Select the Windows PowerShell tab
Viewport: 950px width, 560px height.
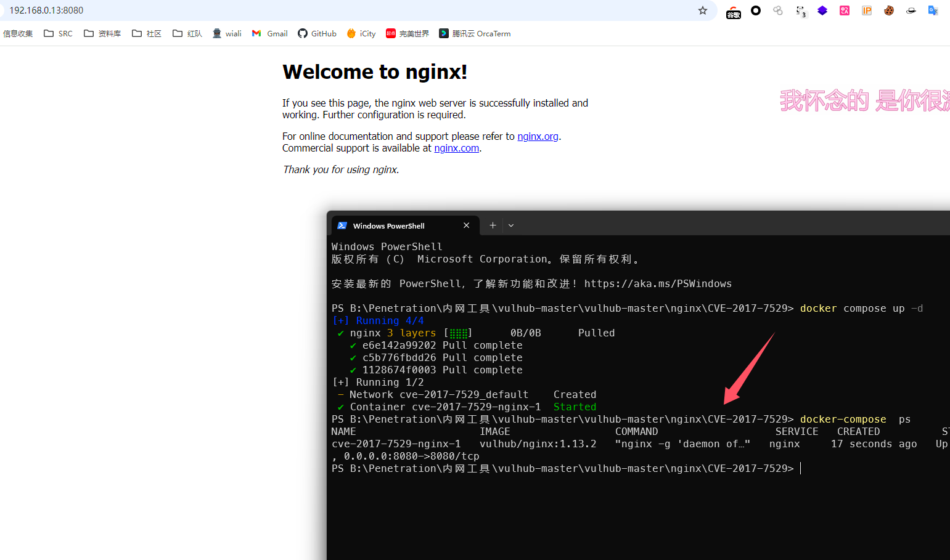coord(395,225)
